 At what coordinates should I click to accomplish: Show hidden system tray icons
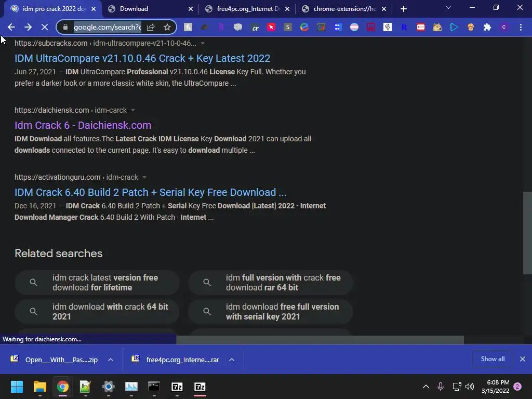(x=426, y=387)
